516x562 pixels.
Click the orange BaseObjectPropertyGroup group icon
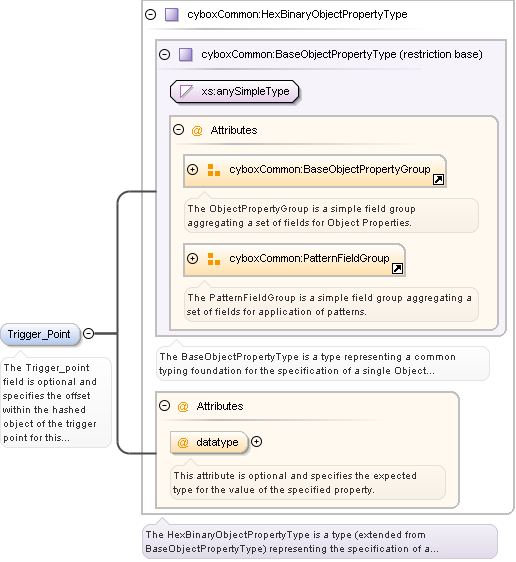point(214,170)
